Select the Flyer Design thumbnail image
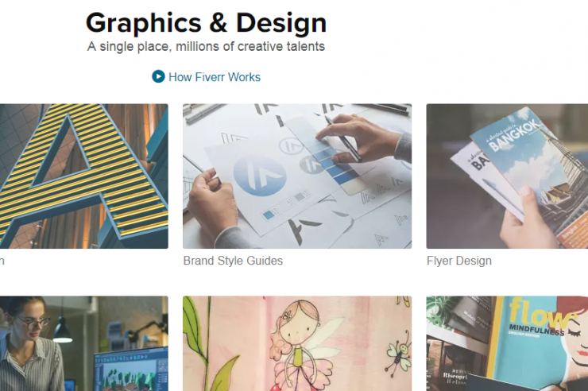This screenshot has width=588, height=391. coord(507,176)
